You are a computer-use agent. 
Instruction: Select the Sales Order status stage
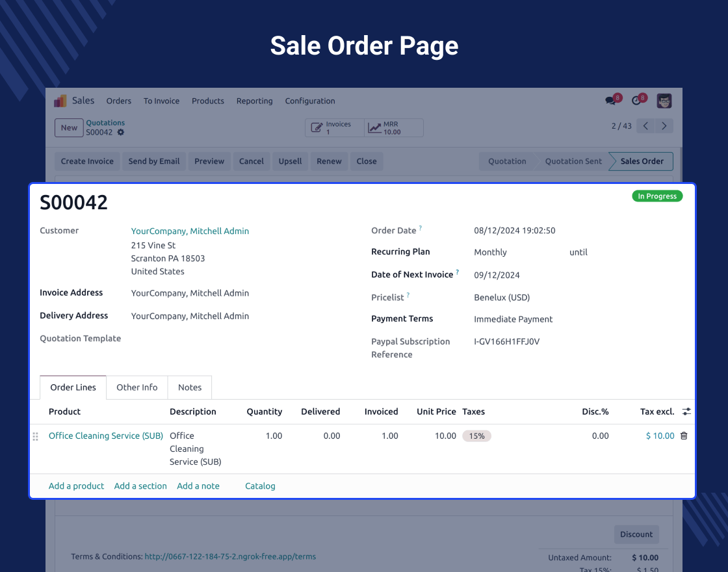[642, 161]
